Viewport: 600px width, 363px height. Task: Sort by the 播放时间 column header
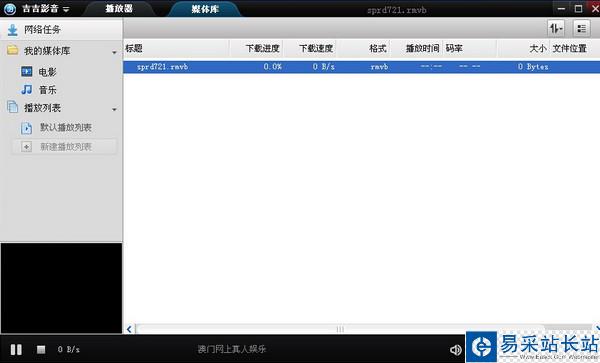pyautogui.click(x=422, y=49)
